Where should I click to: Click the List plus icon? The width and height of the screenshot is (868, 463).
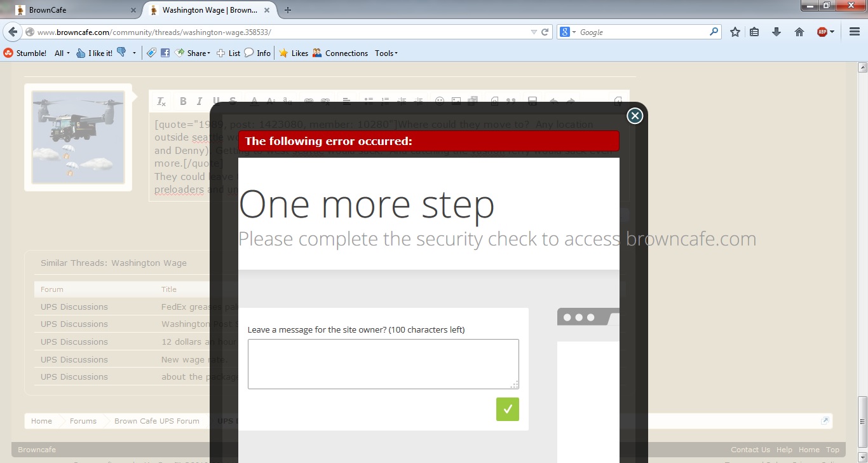(228, 53)
